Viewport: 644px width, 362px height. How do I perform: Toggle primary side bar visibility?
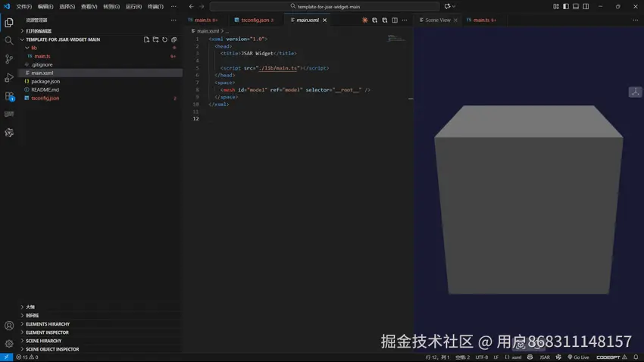tap(566, 7)
